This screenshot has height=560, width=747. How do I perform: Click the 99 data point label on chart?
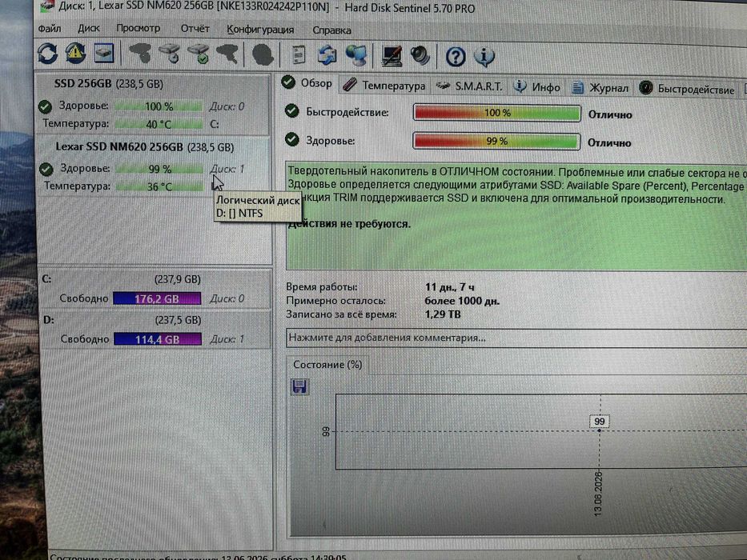coord(600,422)
